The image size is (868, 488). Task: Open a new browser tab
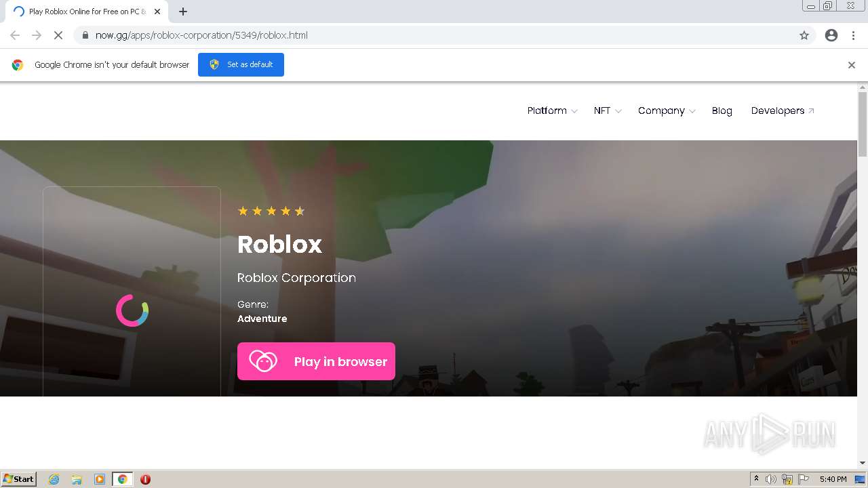183,12
